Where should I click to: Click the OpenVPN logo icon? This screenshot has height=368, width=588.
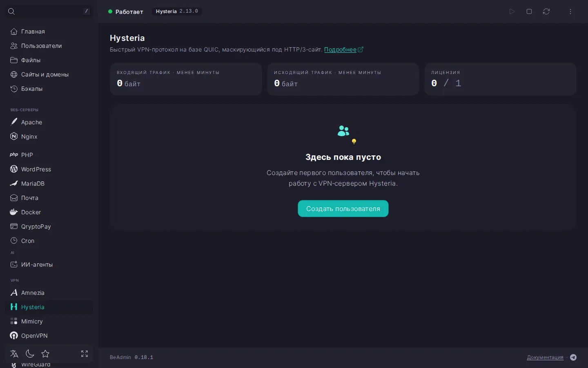click(14, 335)
